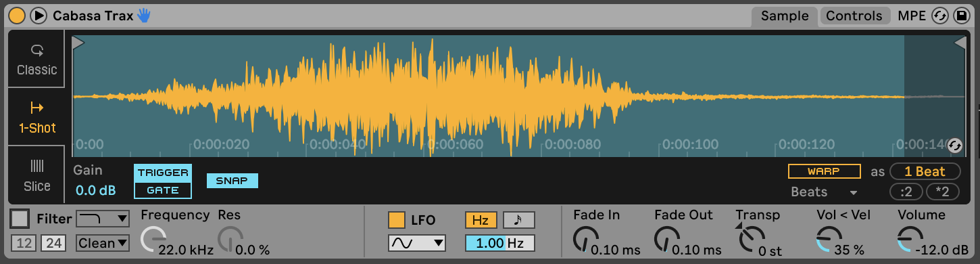Toggle the LFO on/off switch
This screenshot has height=264, width=980.
[x=397, y=220]
